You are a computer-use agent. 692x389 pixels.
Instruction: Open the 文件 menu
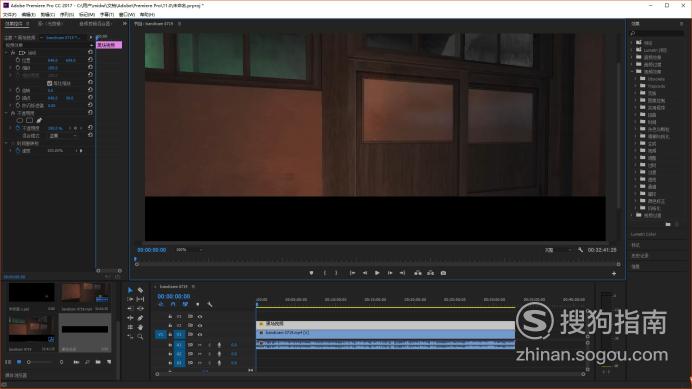coord(10,15)
